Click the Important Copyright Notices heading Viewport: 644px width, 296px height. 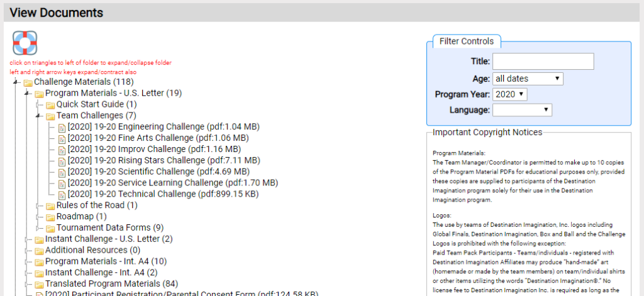point(487,132)
